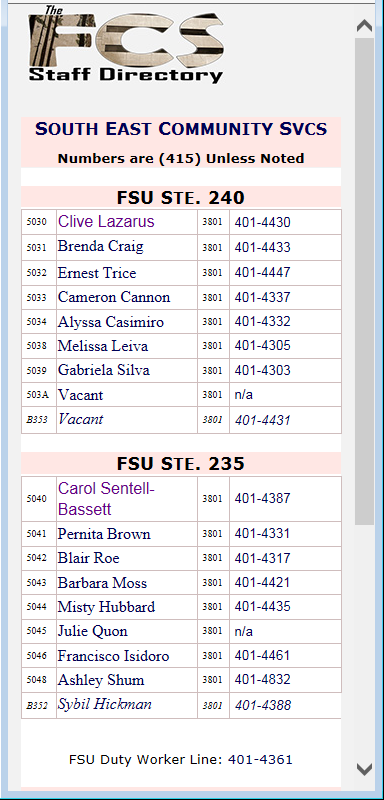The image size is (384, 800).
Task: Click phone number 401-4447 for Ernest Trice
Action: (262, 272)
